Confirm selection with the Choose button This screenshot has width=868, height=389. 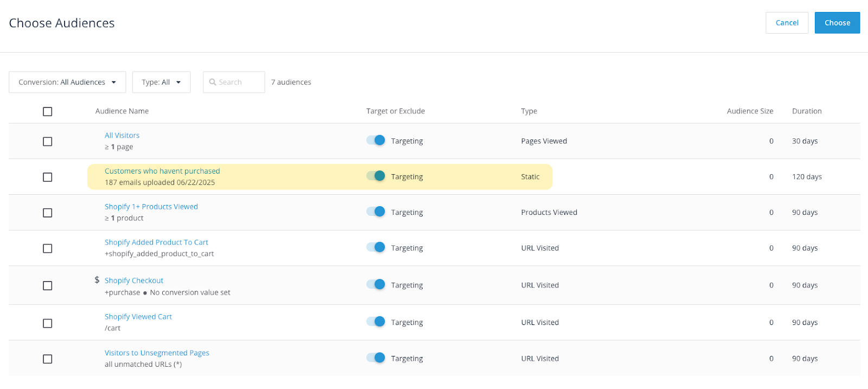(837, 23)
